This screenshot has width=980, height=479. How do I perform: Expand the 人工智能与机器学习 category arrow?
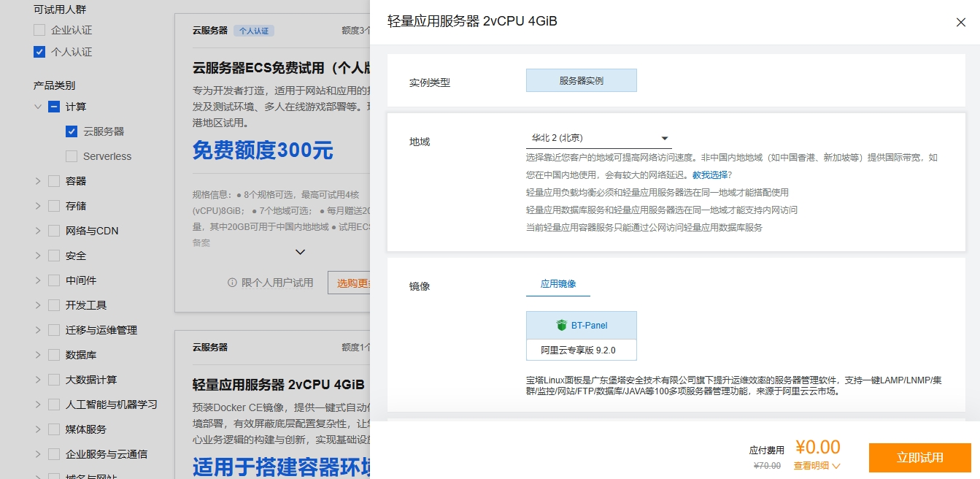pos(38,405)
